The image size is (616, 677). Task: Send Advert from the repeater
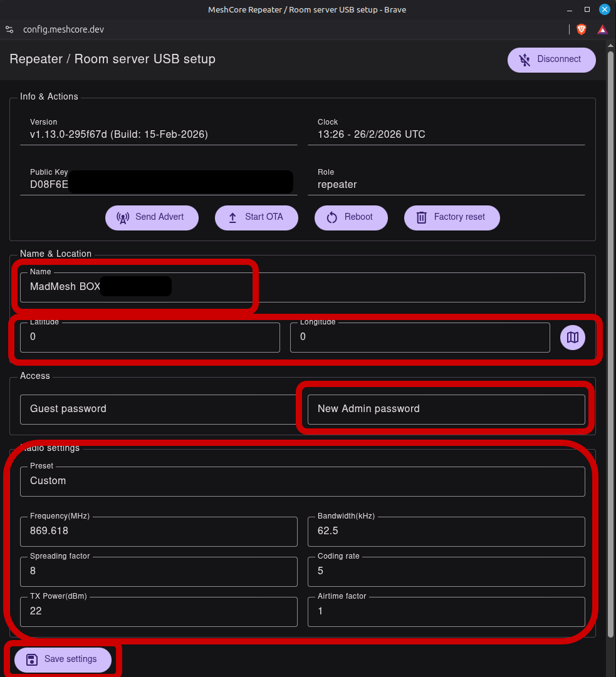tap(152, 217)
